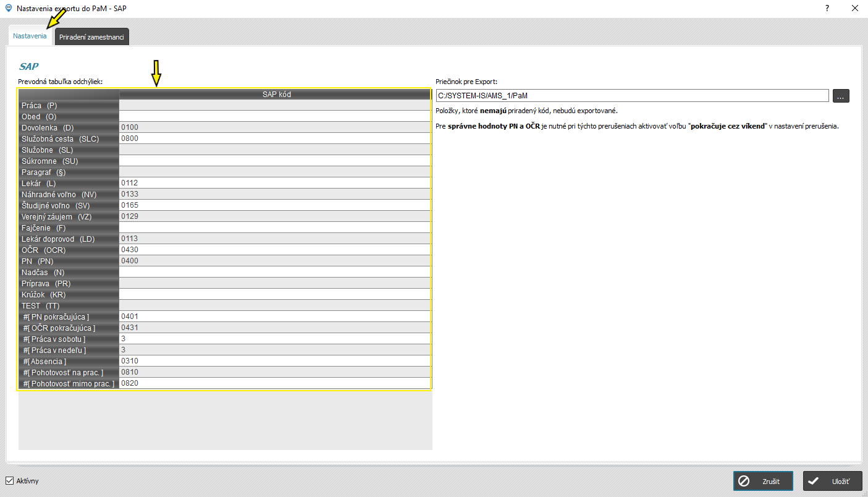This screenshot has height=497, width=868.
Task: Click the Práca (P) row header
Action: [x=69, y=105]
